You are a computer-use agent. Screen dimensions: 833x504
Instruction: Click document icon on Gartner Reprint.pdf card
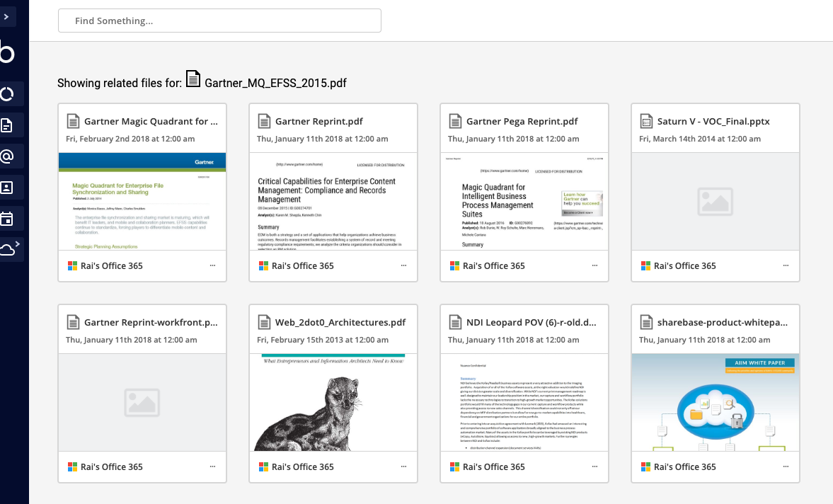(x=264, y=121)
